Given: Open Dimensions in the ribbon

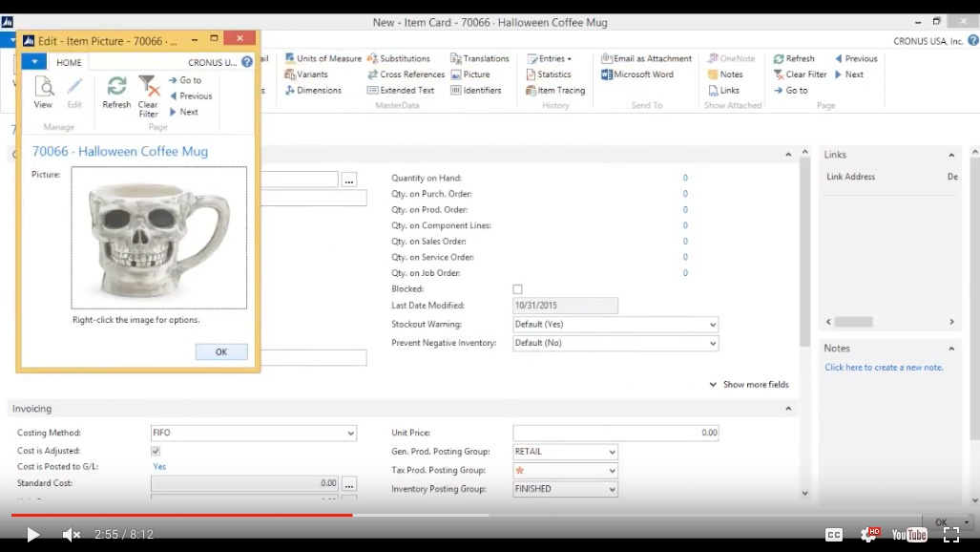Looking at the screenshot, I should [x=313, y=90].
